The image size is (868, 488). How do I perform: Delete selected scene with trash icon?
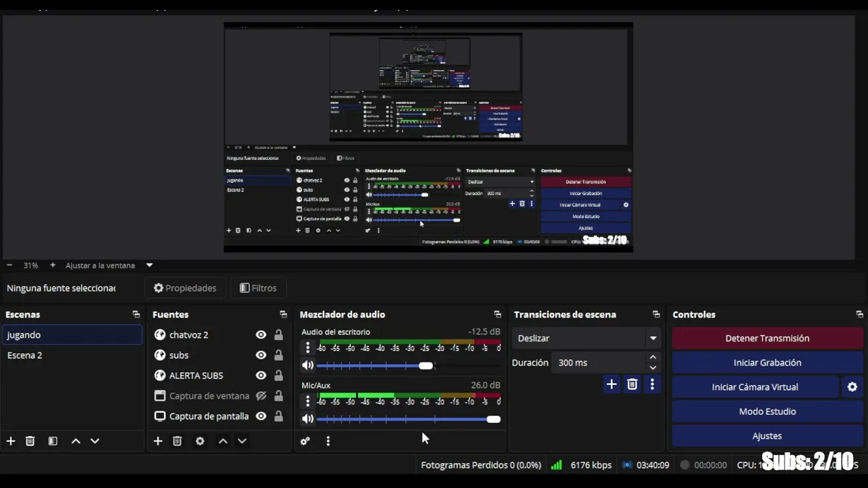click(30, 441)
